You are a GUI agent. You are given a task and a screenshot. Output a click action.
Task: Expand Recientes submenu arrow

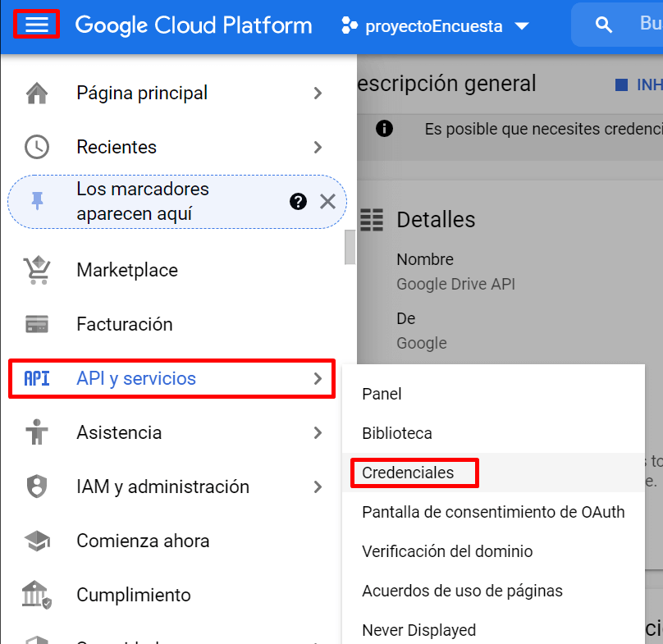[x=318, y=147]
